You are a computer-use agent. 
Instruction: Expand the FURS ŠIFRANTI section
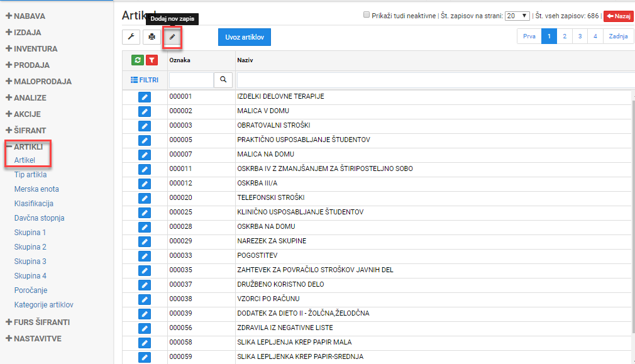[38, 323]
